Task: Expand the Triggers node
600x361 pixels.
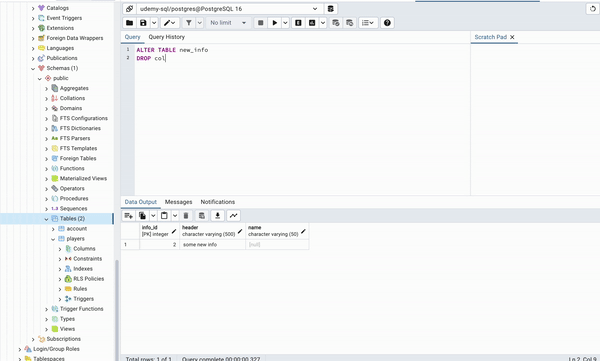Action: tap(60, 299)
